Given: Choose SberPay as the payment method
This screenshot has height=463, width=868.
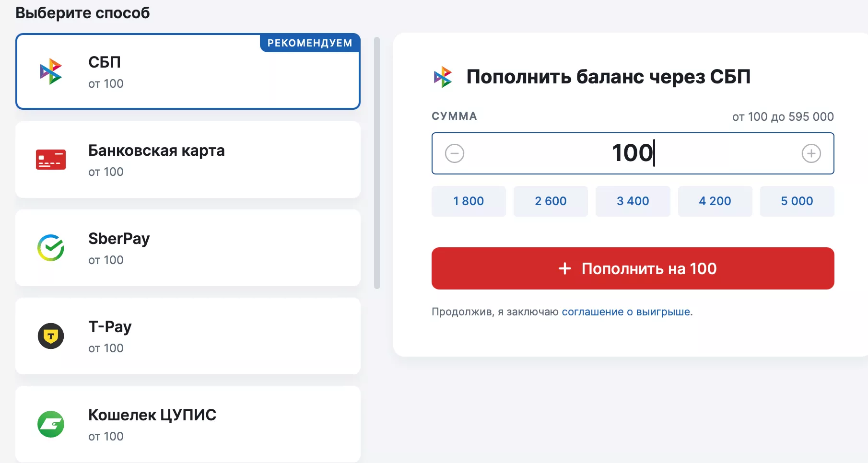Looking at the screenshot, I should point(188,248).
